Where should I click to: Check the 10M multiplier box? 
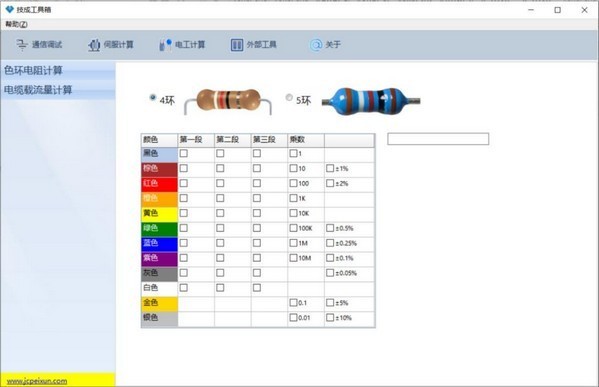293,258
